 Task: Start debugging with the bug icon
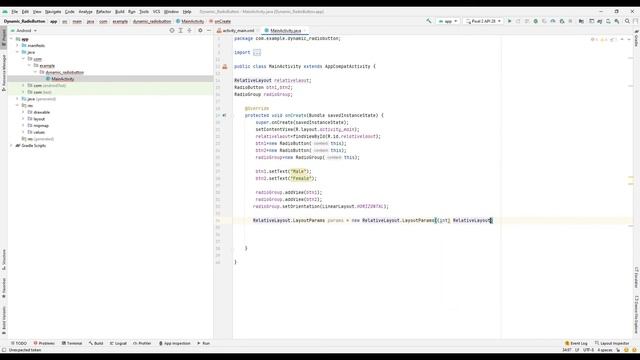coord(536,21)
